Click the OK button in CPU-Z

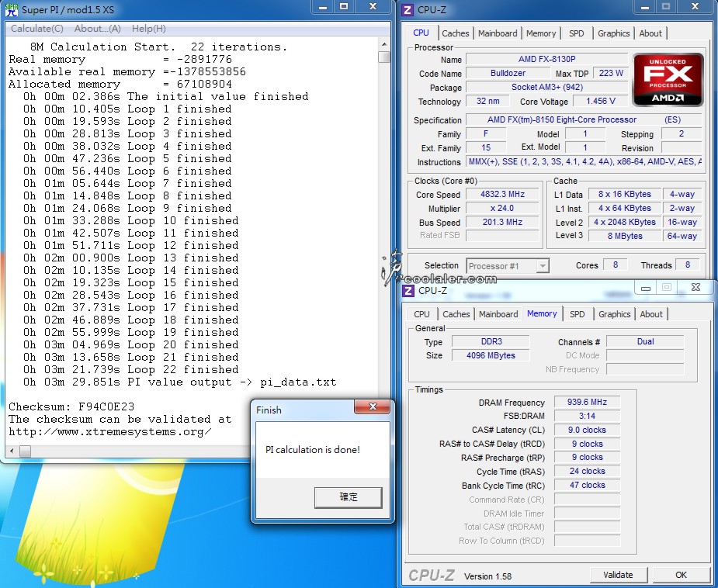681,575
